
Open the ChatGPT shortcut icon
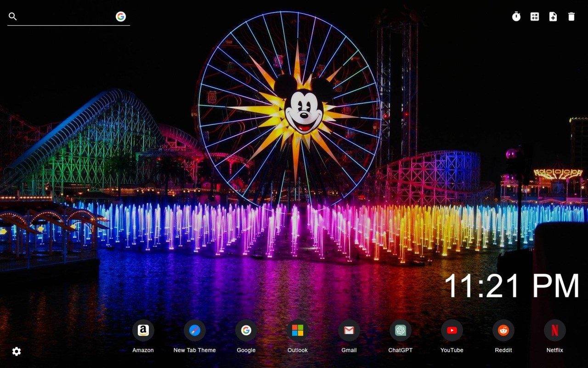(x=401, y=330)
